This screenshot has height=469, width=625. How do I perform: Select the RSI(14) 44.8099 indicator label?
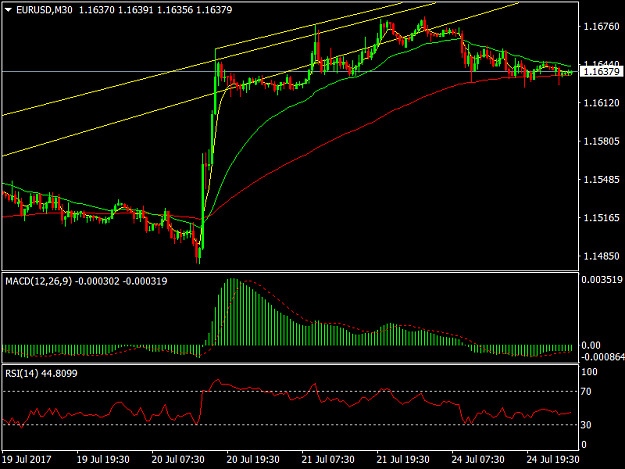click(x=41, y=374)
